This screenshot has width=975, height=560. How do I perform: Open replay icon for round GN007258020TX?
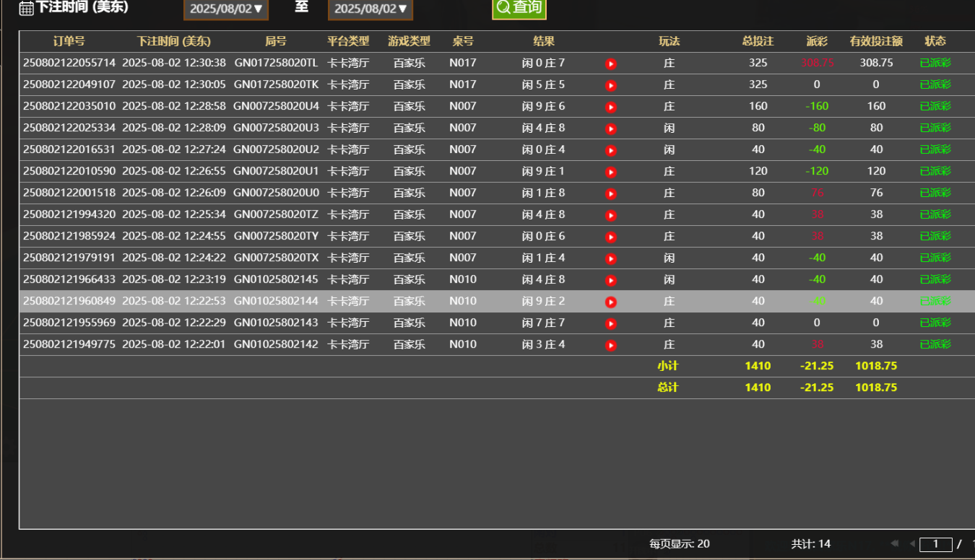point(610,258)
